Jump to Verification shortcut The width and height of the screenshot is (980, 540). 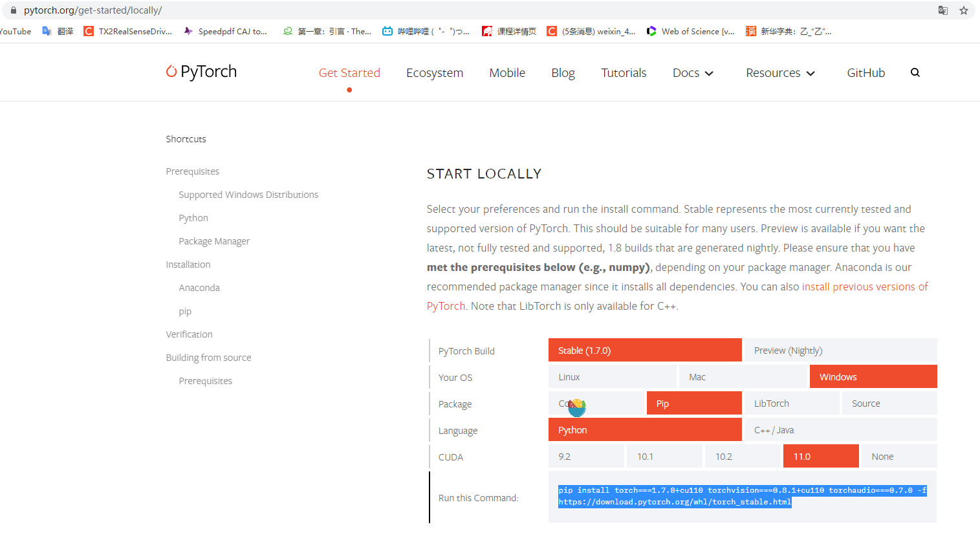[x=189, y=334]
